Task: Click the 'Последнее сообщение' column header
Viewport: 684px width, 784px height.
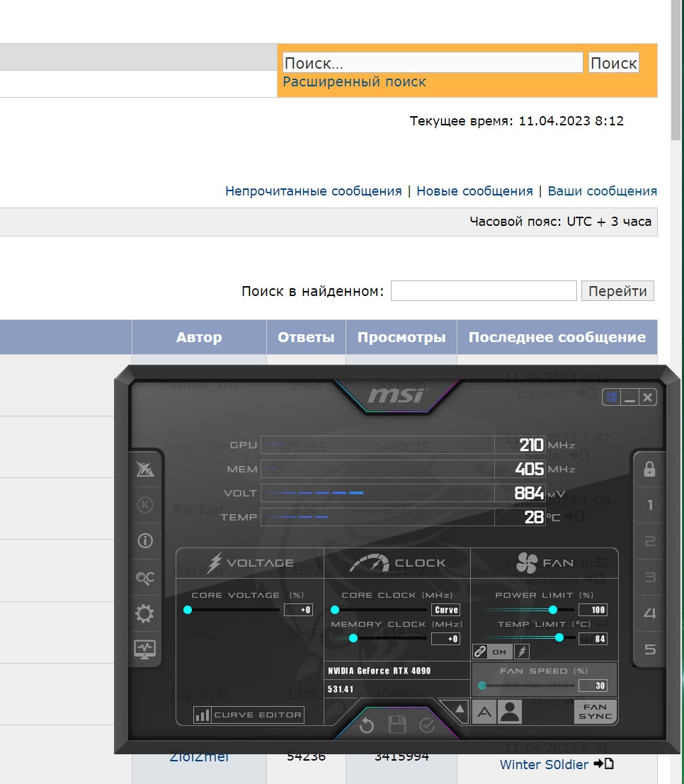Action: (x=557, y=337)
